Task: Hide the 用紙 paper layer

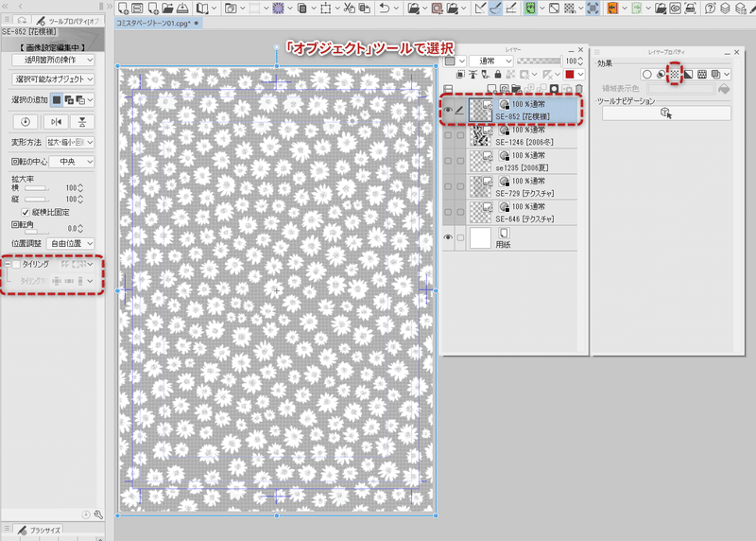Action: [448, 237]
